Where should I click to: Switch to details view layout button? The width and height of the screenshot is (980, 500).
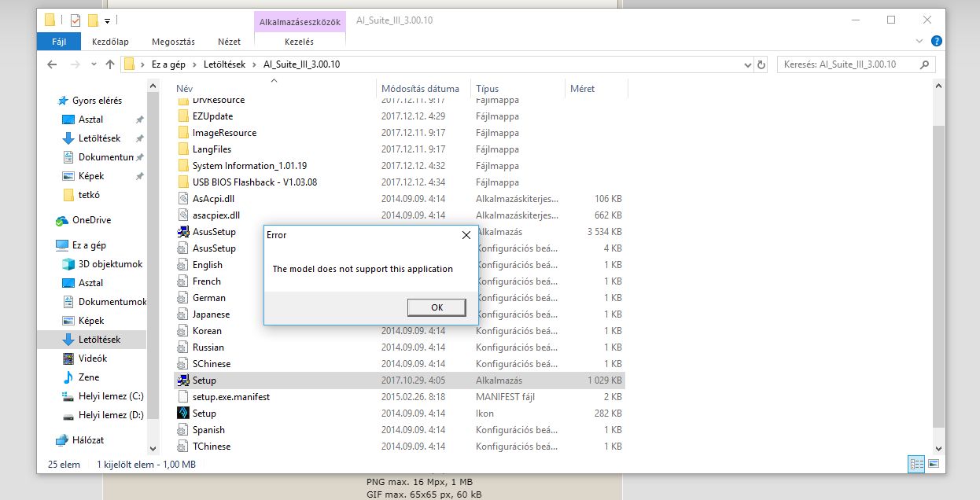click(x=917, y=464)
